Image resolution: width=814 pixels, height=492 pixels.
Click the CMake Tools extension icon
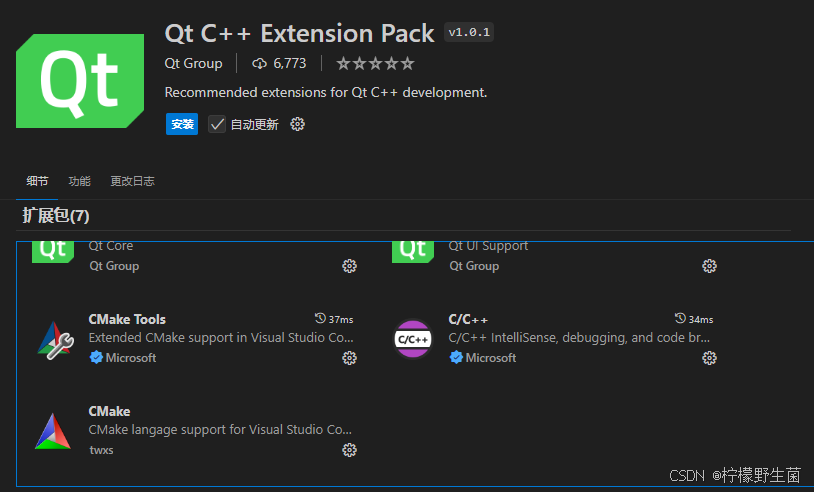53,339
